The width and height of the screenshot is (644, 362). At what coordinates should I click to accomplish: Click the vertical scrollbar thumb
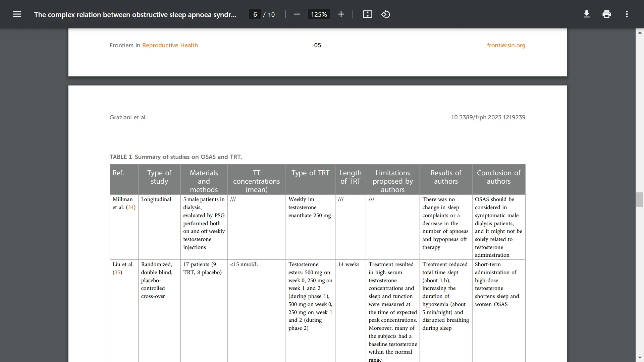click(640, 200)
